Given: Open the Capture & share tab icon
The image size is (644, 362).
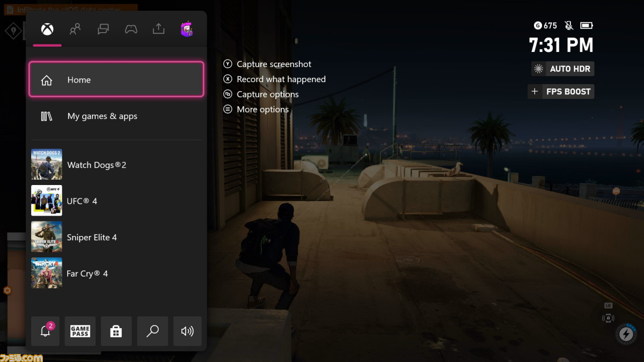Looking at the screenshot, I should tap(159, 28).
